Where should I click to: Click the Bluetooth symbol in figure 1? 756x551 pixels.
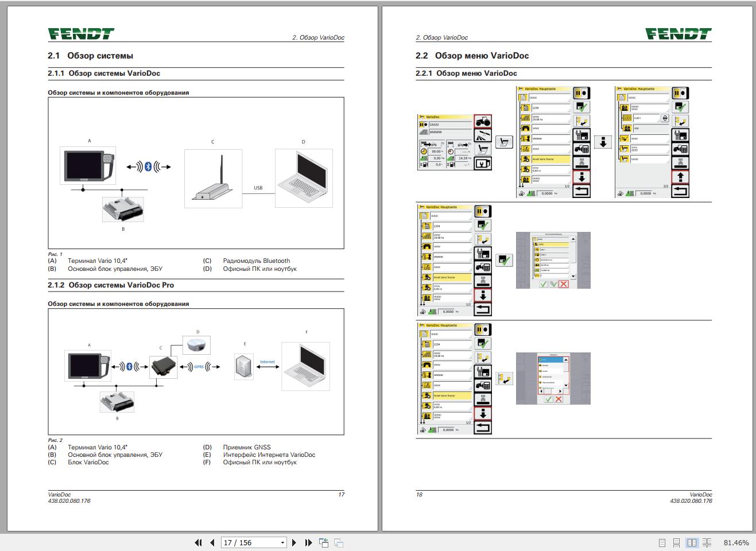pos(148,166)
